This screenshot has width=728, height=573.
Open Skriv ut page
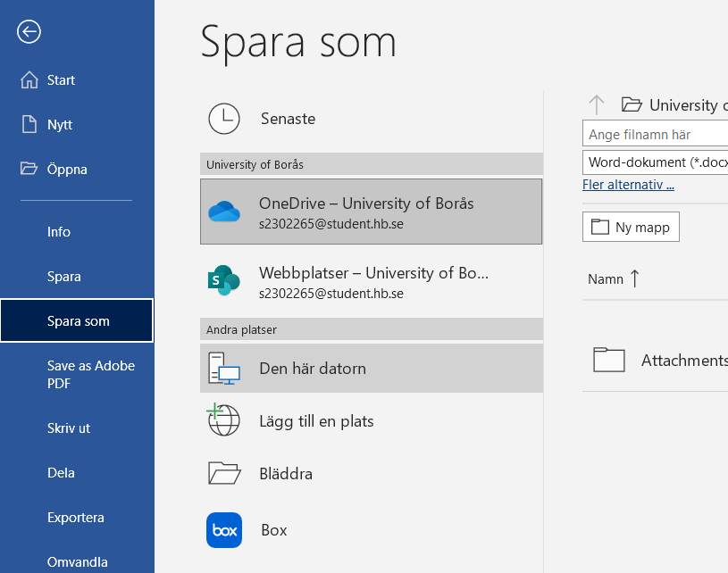tap(69, 428)
